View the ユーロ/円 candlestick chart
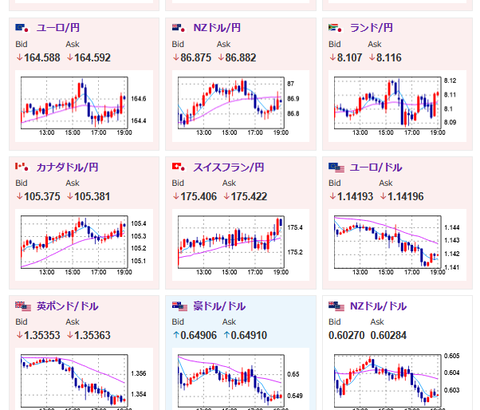The height and width of the screenshot is (410, 480). 84,106
